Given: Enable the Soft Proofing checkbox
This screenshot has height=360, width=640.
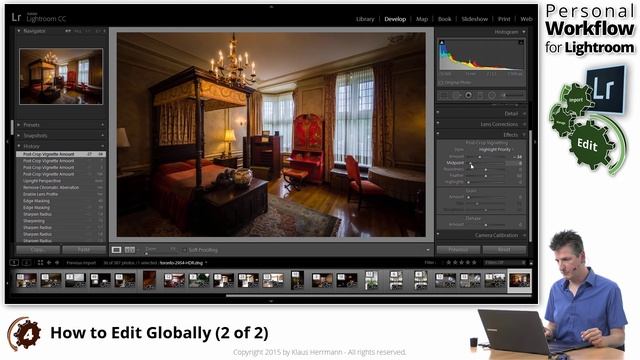Looking at the screenshot, I should click(184, 250).
